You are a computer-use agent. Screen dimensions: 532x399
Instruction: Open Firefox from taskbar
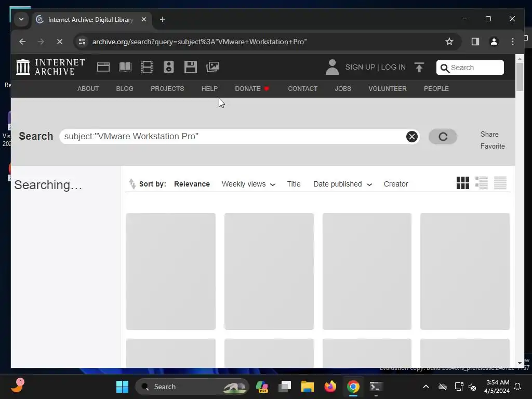click(x=330, y=387)
